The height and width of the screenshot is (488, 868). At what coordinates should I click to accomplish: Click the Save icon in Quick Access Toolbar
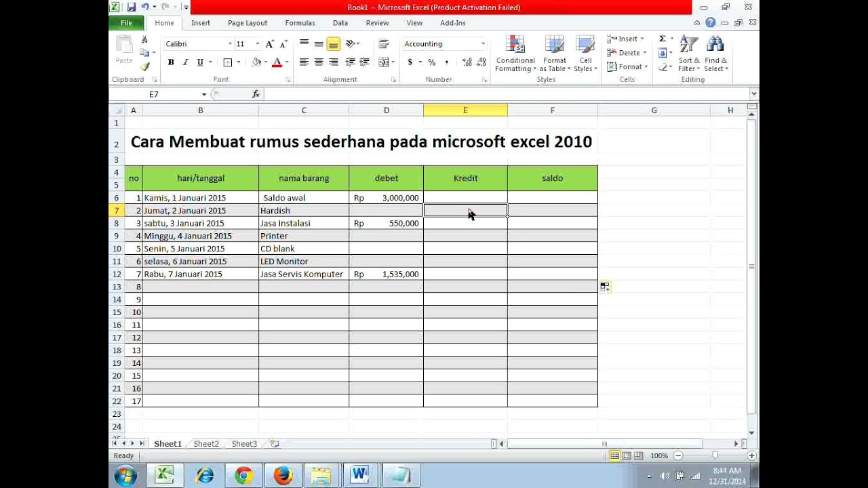[132, 7]
